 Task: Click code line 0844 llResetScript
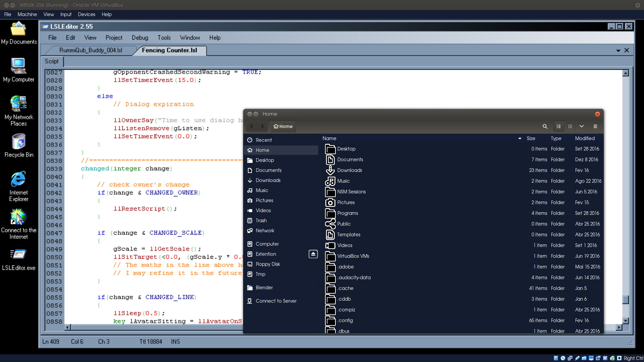click(x=145, y=209)
